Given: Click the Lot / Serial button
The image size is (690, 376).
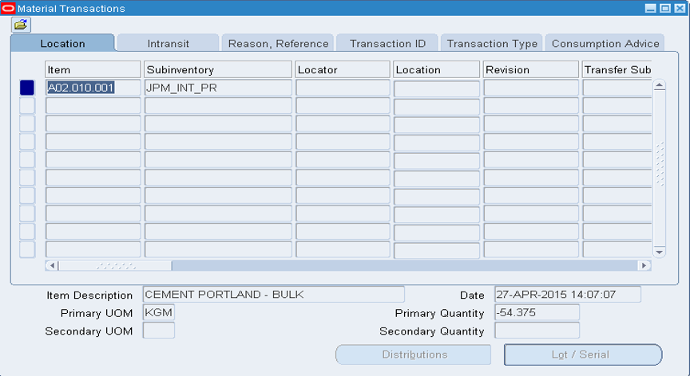Looking at the screenshot, I should coord(583,354).
